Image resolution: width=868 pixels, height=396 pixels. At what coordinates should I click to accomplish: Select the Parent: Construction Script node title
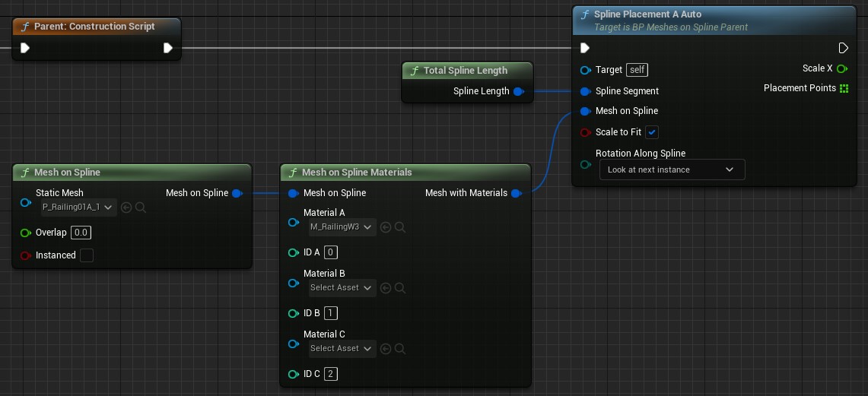(94, 27)
